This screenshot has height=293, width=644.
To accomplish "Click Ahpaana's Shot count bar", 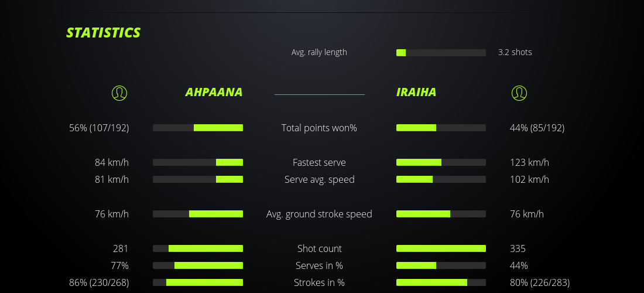I will point(198,248).
